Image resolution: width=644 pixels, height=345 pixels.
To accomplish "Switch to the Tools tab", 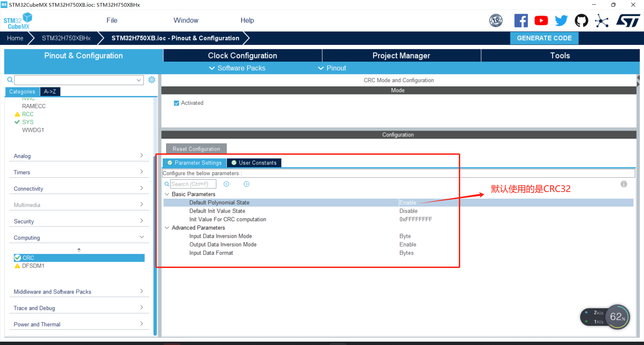I will [x=560, y=56].
